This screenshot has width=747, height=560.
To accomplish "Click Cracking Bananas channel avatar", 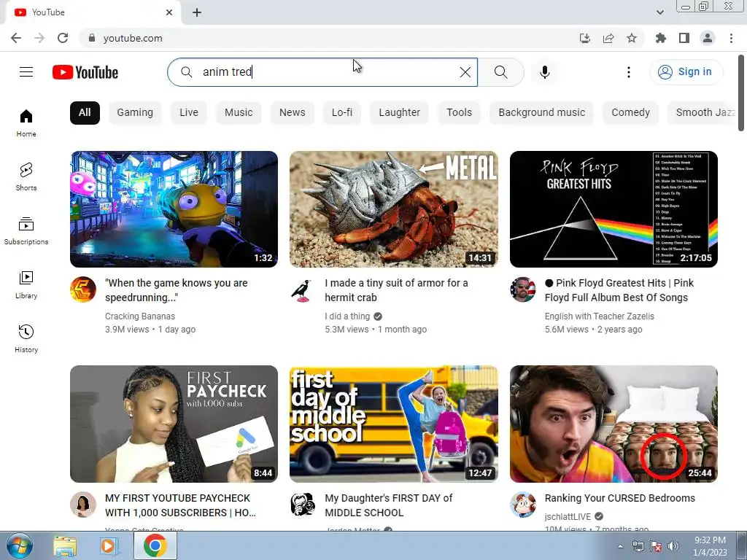I will (x=83, y=289).
